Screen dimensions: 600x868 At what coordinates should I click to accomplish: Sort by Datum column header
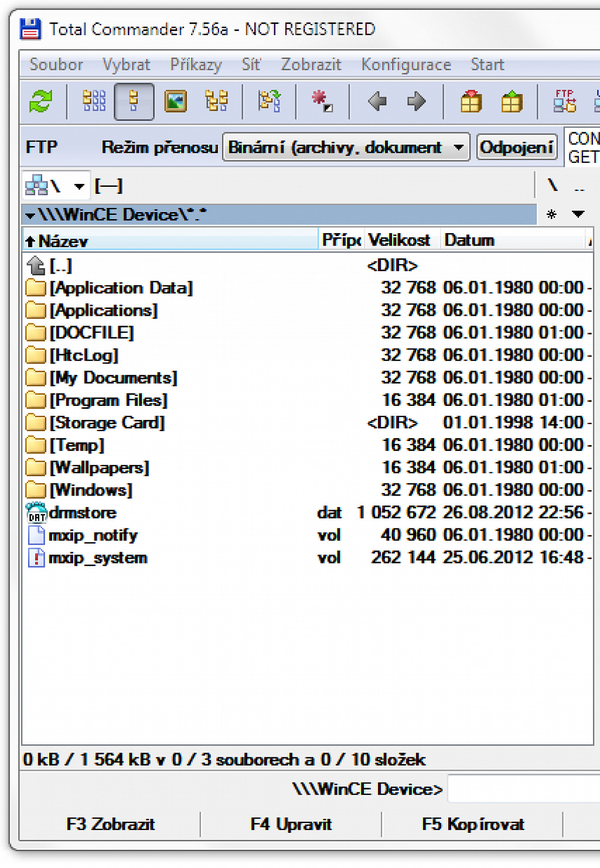(513, 240)
